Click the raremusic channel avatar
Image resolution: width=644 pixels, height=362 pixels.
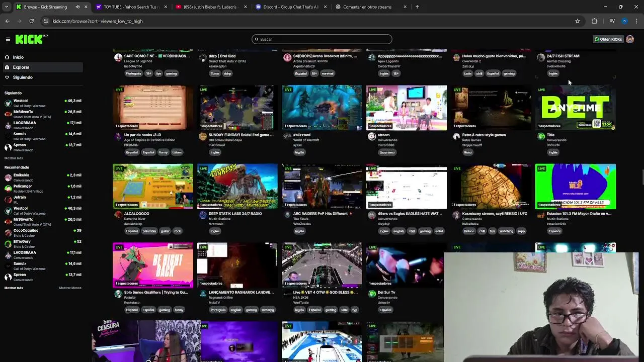(203, 215)
